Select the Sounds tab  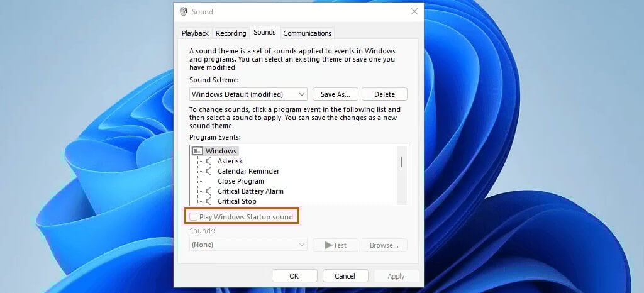(x=265, y=32)
